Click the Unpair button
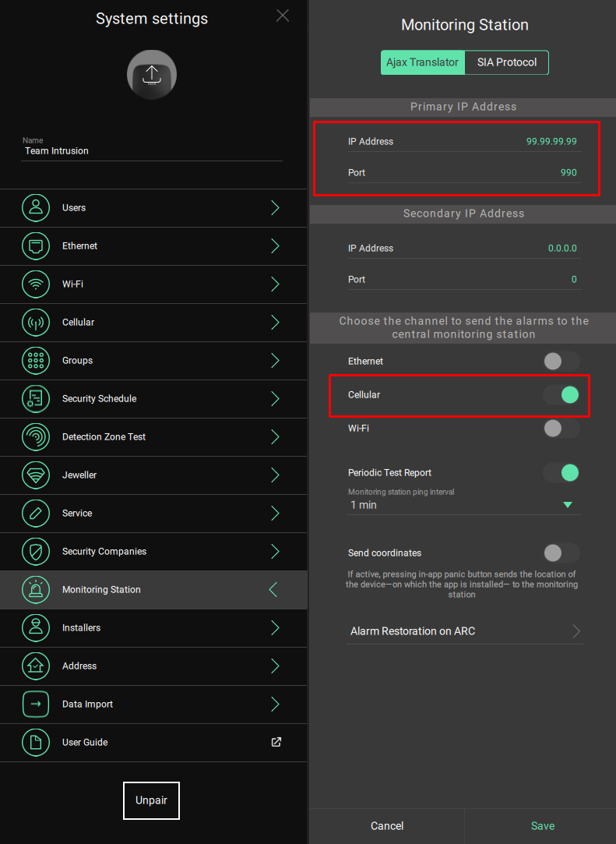The image size is (616, 844). (151, 800)
